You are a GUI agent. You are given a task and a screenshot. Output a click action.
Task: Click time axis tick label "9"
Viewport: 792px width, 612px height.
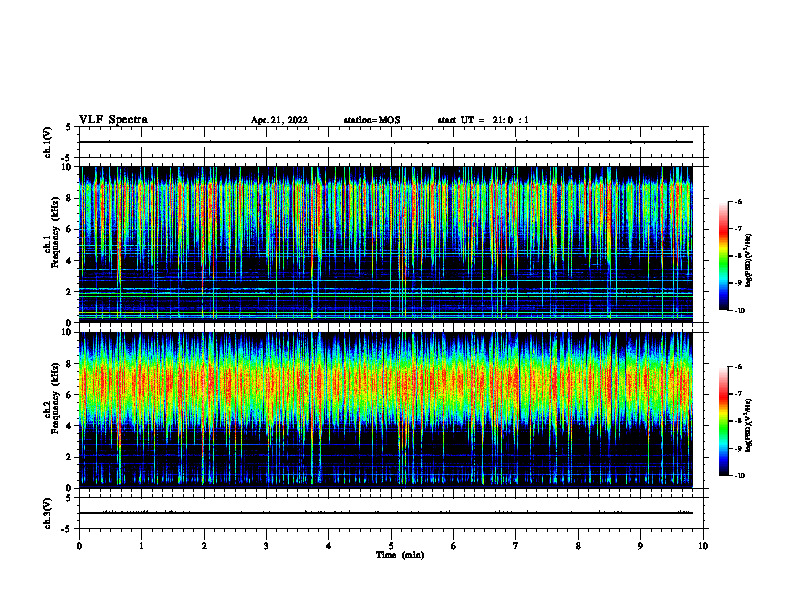click(x=640, y=546)
